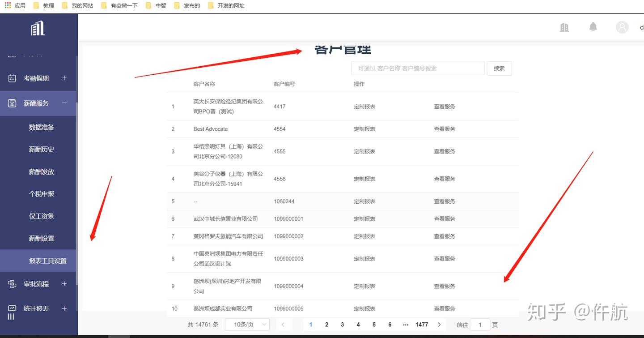Click 定制报表 for Best Advocate

[364, 129]
